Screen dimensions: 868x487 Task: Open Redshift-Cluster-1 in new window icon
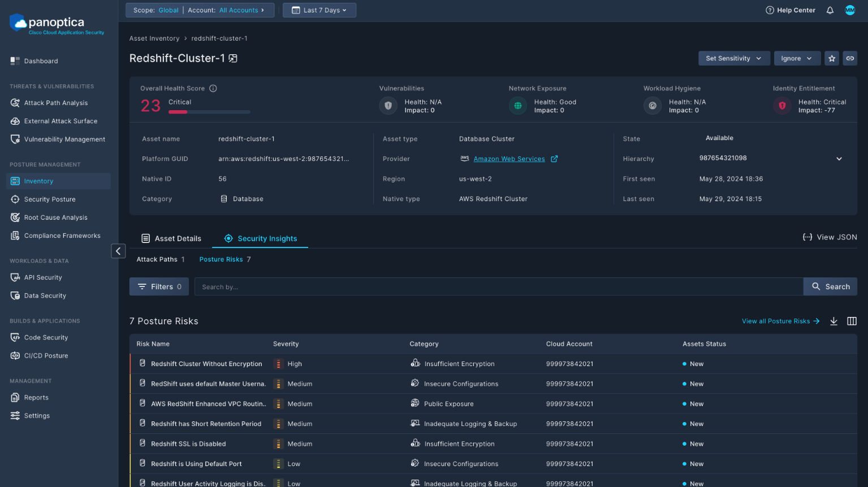233,58
